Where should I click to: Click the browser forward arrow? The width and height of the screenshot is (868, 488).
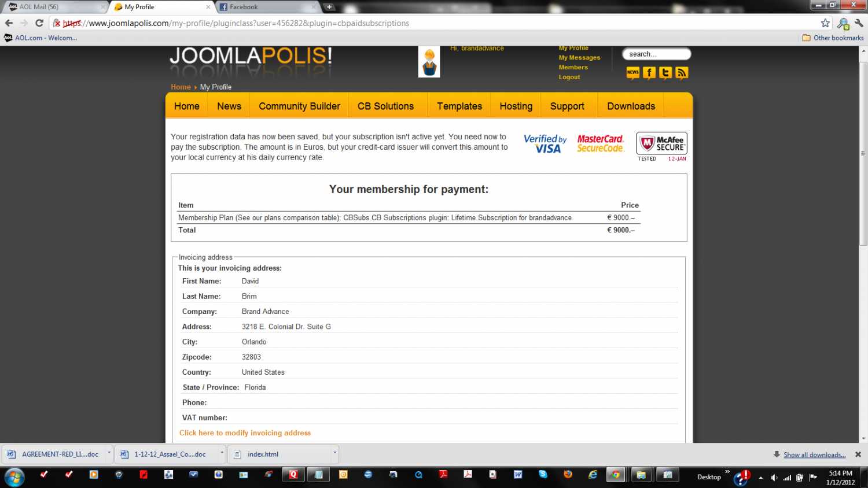24,23
